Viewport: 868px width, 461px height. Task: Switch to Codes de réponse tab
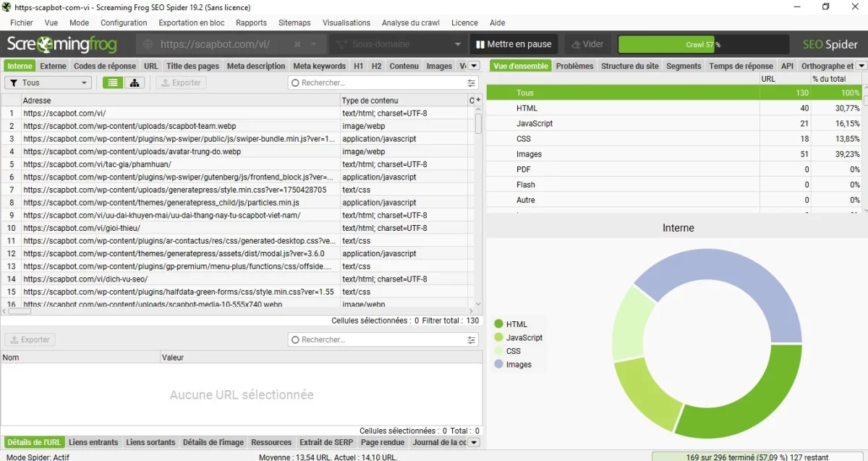pyautogui.click(x=105, y=66)
